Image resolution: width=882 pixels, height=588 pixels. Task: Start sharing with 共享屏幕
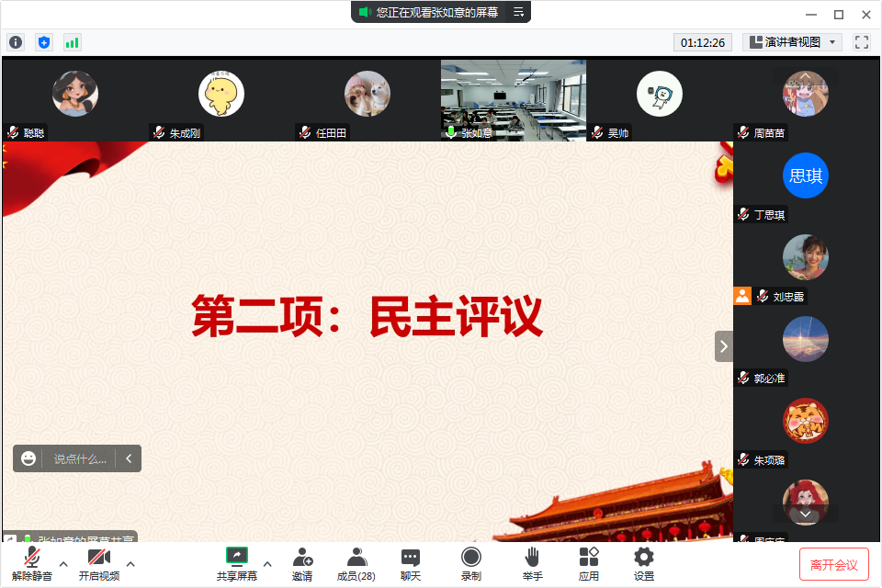pyautogui.click(x=237, y=563)
